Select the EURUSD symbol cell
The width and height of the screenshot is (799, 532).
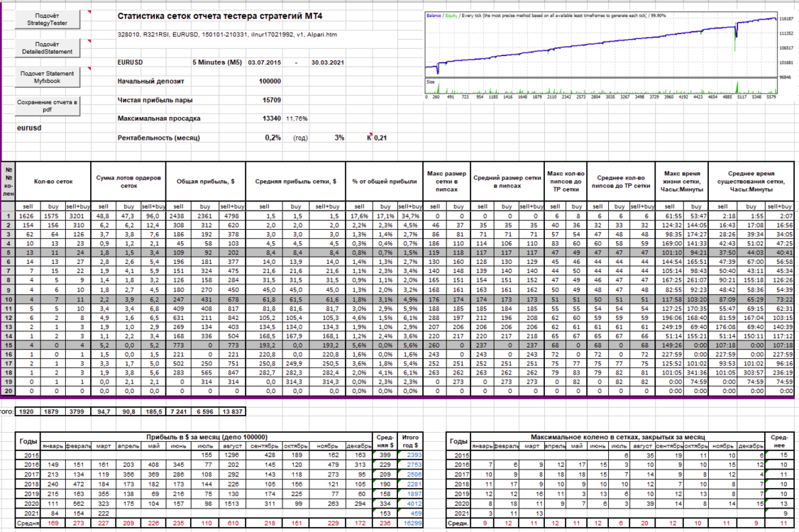130,62
